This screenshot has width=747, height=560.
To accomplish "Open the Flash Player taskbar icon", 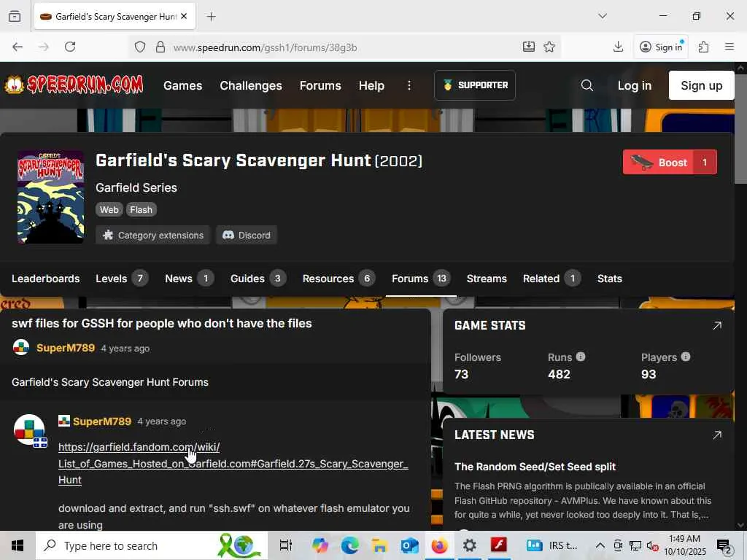I will click(499, 545).
